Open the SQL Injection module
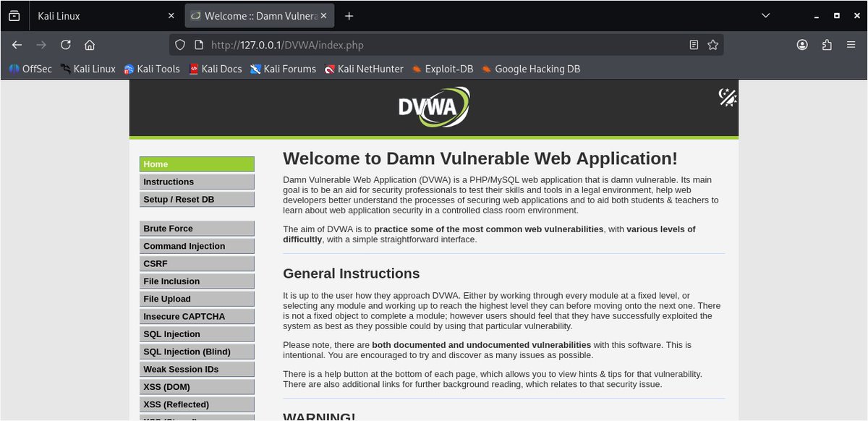The width and height of the screenshot is (868, 421). pos(197,334)
